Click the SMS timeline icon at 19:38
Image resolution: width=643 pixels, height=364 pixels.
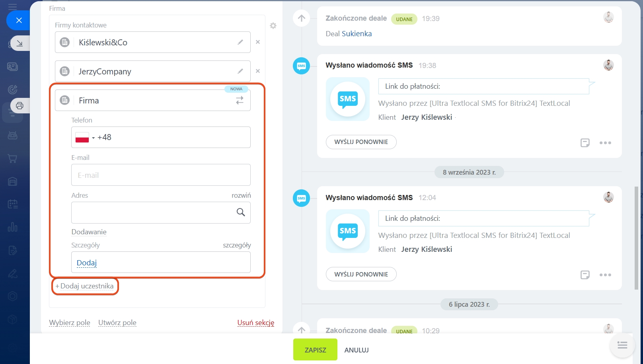coord(302,66)
